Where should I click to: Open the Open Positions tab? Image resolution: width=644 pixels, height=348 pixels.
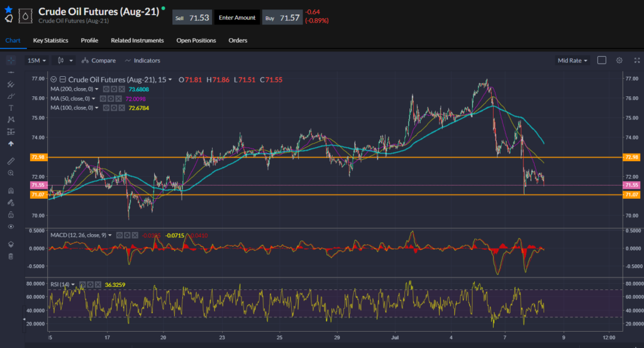click(x=196, y=40)
